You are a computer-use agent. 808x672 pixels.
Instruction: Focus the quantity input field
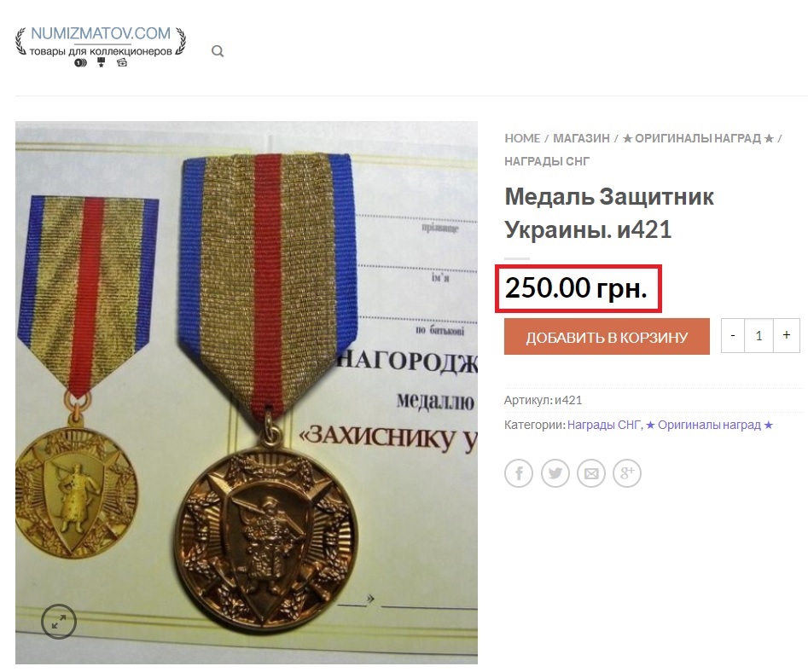point(759,335)
